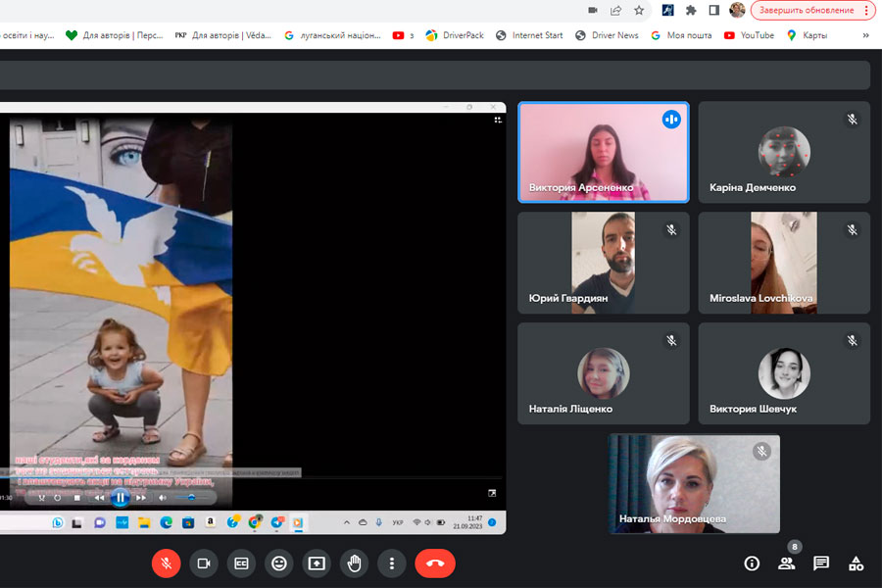Click the muted mic icon on Юрий Гвардиян's tile
This screenshot has height=588, width=882.
(671, 229)
